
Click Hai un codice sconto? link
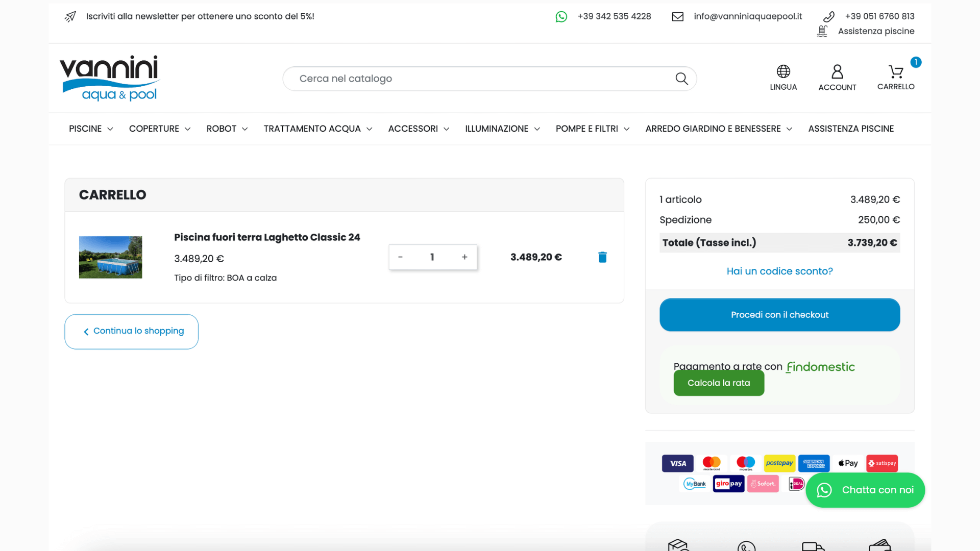779,271
